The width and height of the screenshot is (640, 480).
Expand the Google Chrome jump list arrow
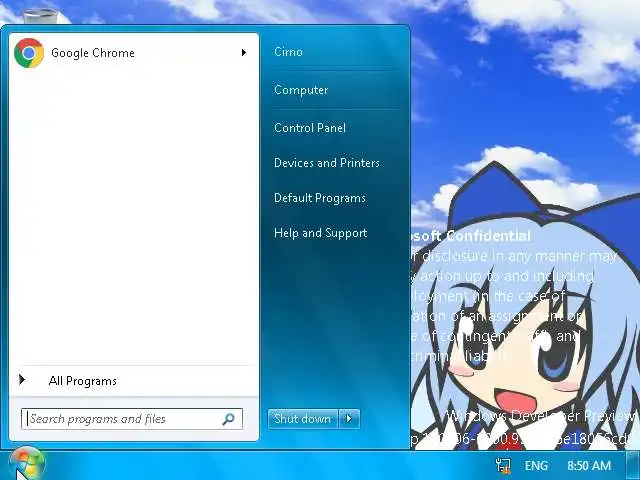pos(244,53)
